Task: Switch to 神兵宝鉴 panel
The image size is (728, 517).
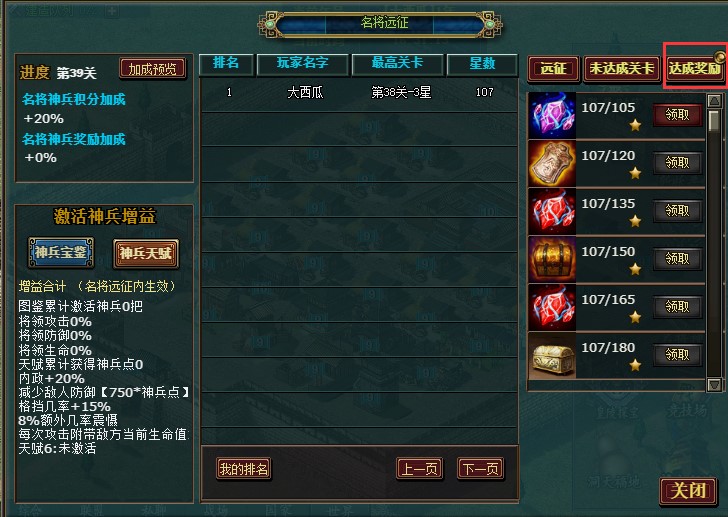Action: coord(61,252)
